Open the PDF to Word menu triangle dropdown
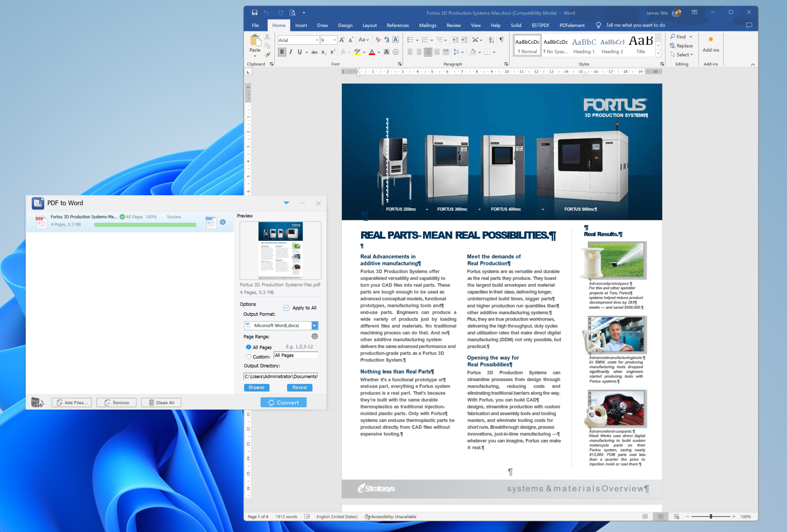Viewport: 787px width, 532px height. pos(287,203)
